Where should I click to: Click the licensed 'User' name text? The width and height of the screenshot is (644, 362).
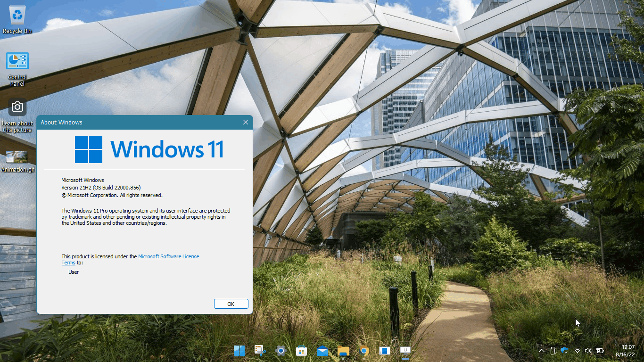coord(74,272)
